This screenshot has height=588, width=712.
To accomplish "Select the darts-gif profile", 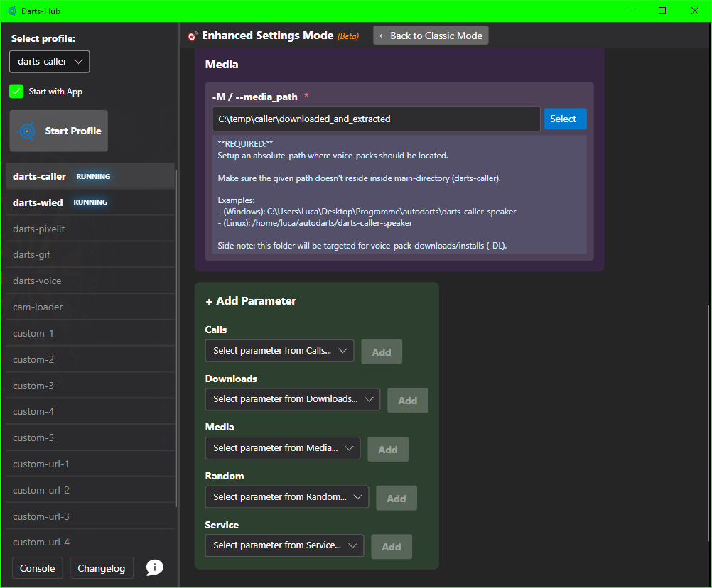I will click(90, 254).
